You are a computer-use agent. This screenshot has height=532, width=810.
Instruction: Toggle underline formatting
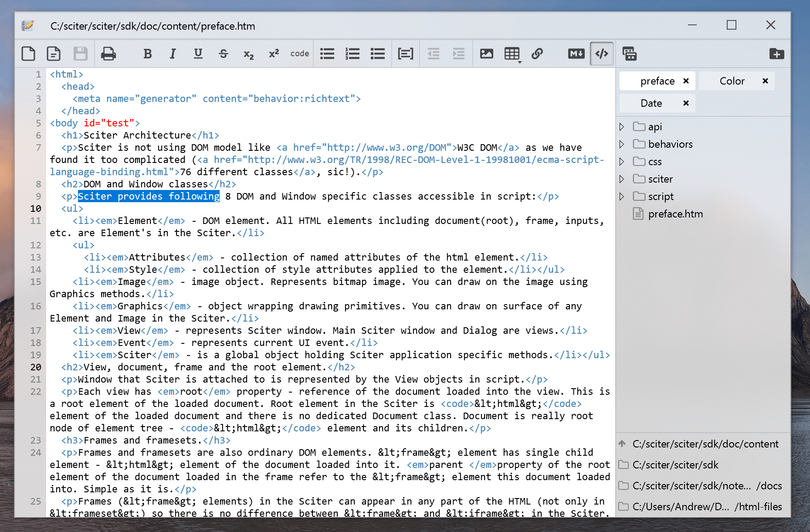tap(198, 54)
